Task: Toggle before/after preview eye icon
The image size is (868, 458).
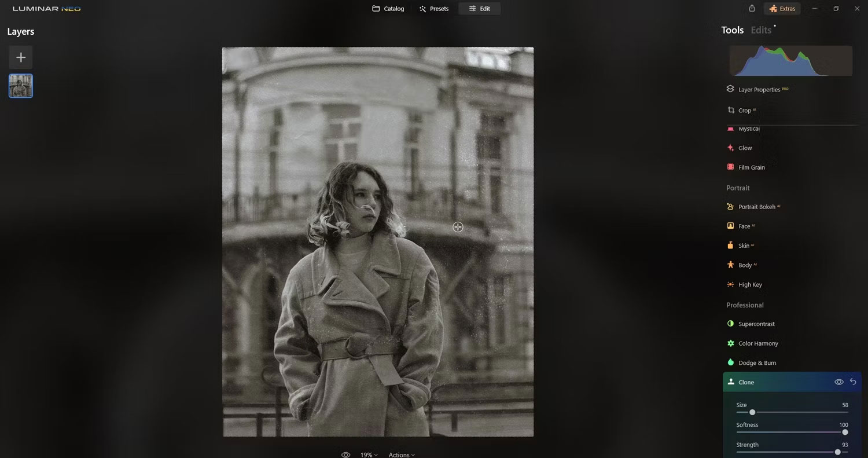Action: [x=345, y=455]
